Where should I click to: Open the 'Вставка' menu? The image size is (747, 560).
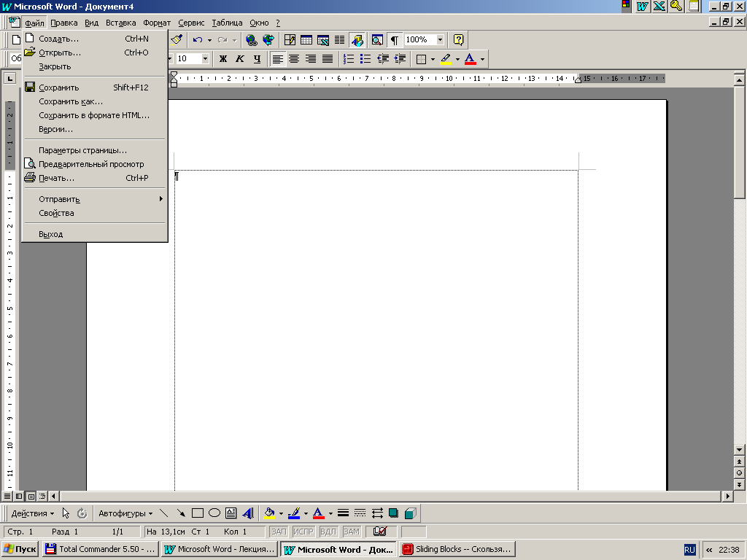[120, 23]
